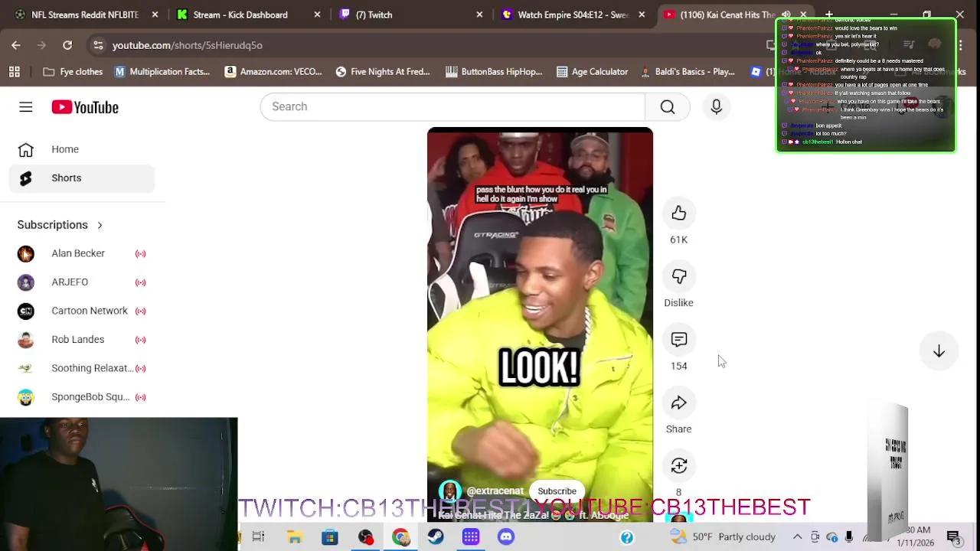Image resolution: width=980 pixels, height=551 pixels.
Task: Select Shorts in the sidebar
Action: 82,178
